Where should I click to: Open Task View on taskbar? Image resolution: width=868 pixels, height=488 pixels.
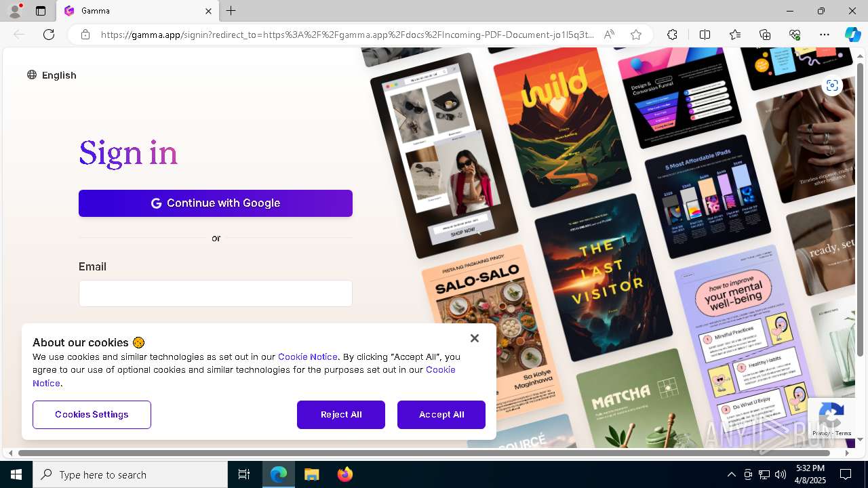(x=244, y=474)
